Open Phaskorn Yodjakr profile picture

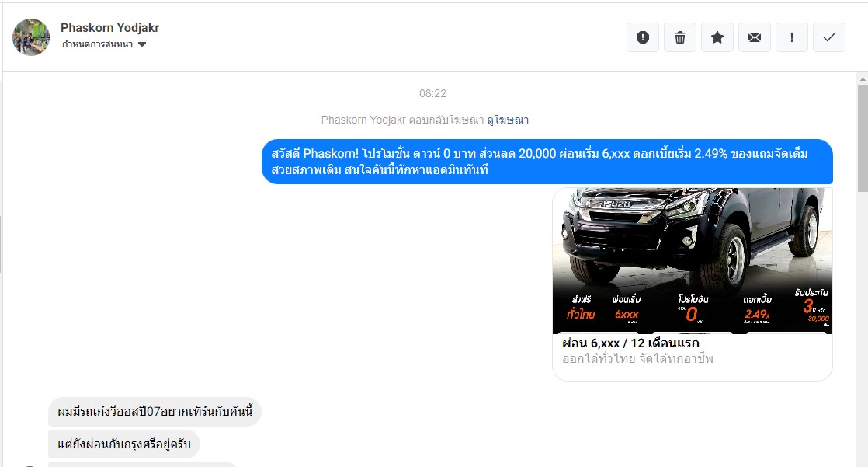pyautogui.click(x=31, y=37)
